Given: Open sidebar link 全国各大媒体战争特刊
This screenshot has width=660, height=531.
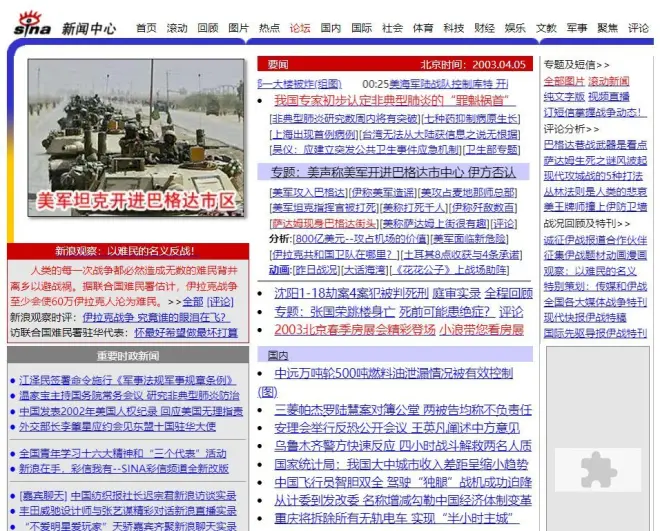Looking at the screenshot, I should coord(595,302).
